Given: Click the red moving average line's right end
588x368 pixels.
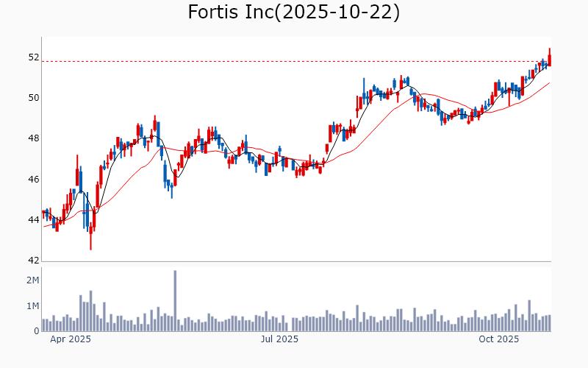Looking at the screenshot, I should pyautogui.click(x=548, y=83).
